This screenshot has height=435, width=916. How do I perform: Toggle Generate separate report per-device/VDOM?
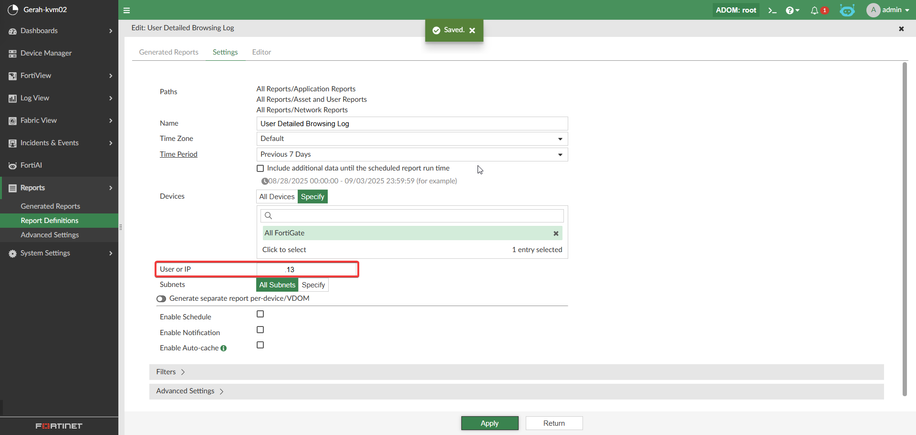point(161,298)
